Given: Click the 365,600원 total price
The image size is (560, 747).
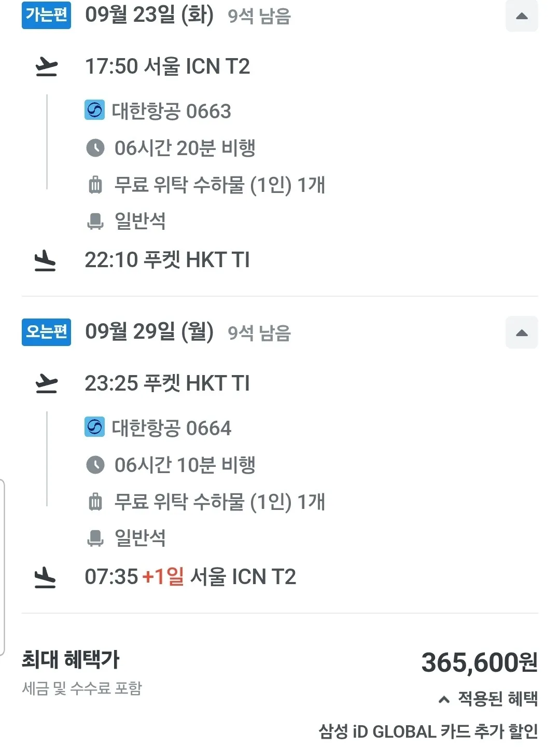Looking at the screenshot, I should tap(480, 662).
